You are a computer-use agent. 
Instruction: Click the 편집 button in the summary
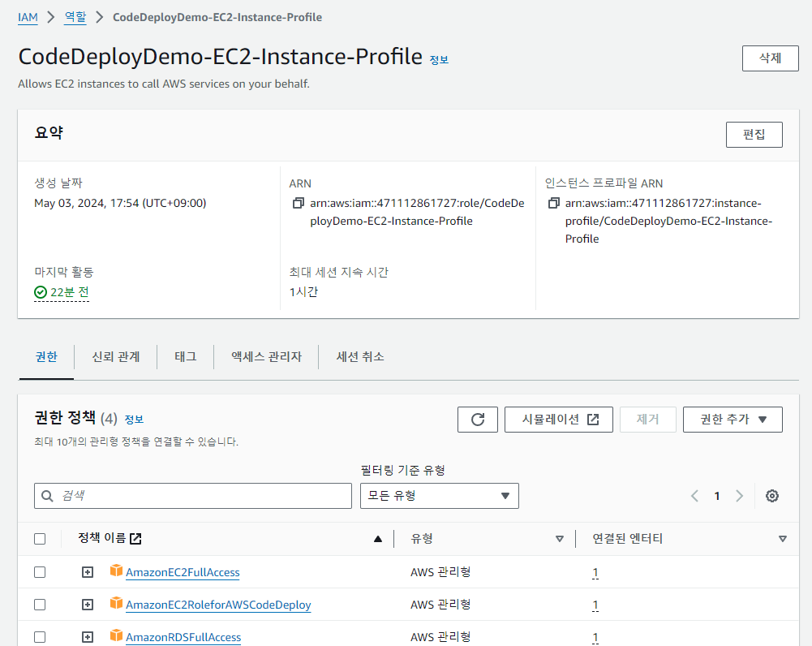pos(754,135)
